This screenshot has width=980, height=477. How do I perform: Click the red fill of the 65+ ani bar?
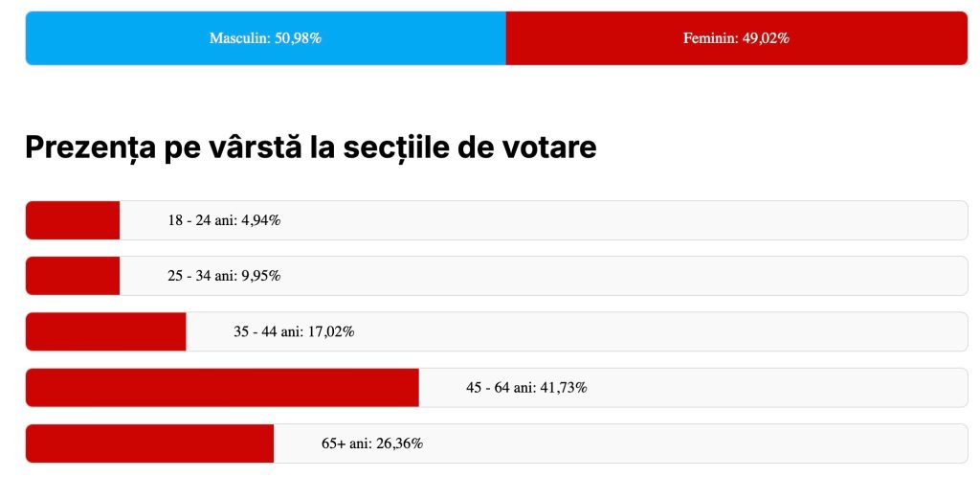click(149, 443)
